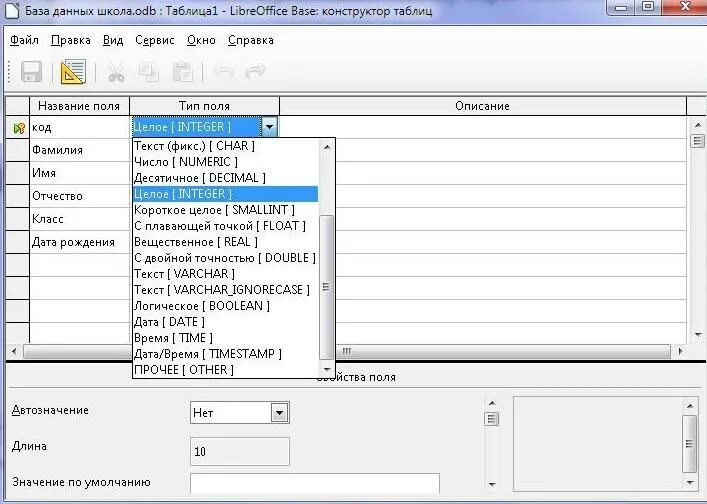Click the Paste clipboard icon
The width and height of the screenshot is (707, 504).
pyautogui.click(x=182, y=72)
